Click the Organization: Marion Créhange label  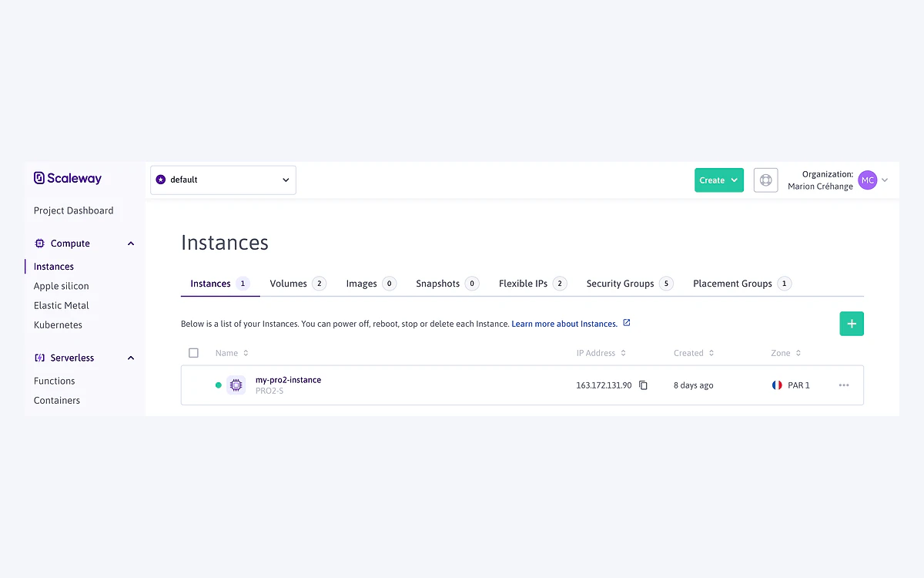821,180
